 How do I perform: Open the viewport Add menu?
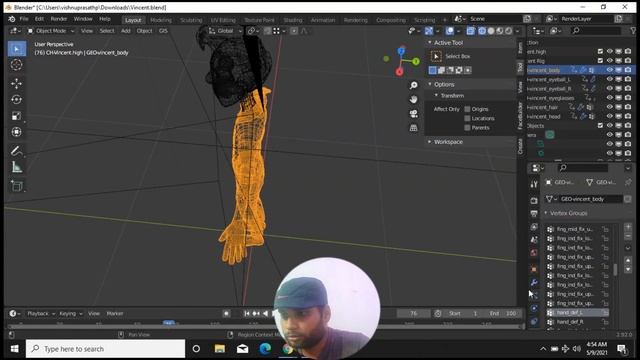coord(126,31)
